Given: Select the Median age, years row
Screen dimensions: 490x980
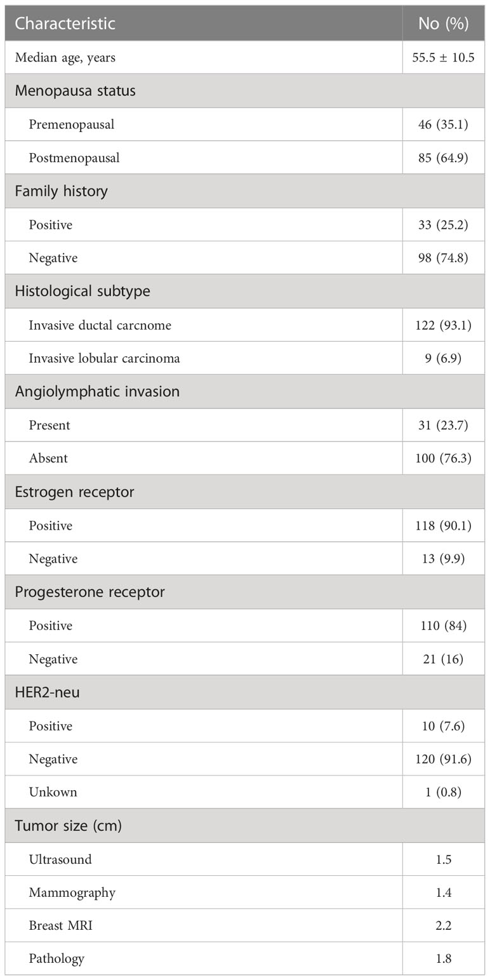Looking at the screenshot, I should (x=245, y=58).
